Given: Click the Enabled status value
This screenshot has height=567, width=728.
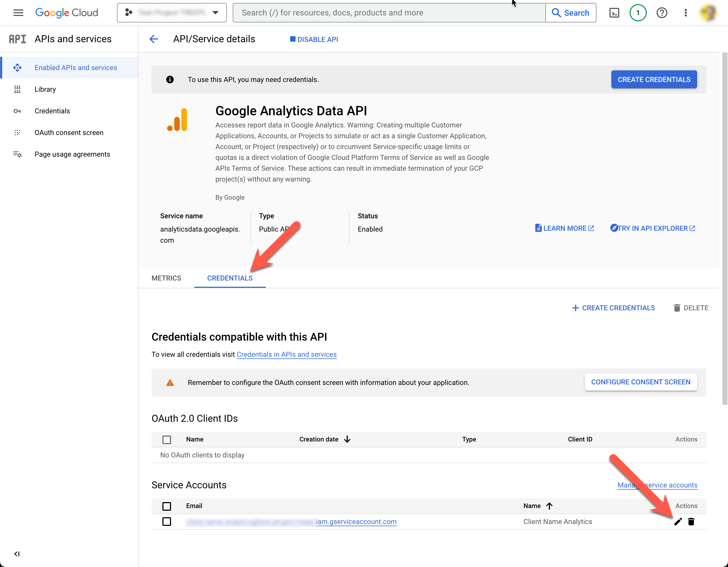Looking at the screenshot, I should (x=370, y=229).
